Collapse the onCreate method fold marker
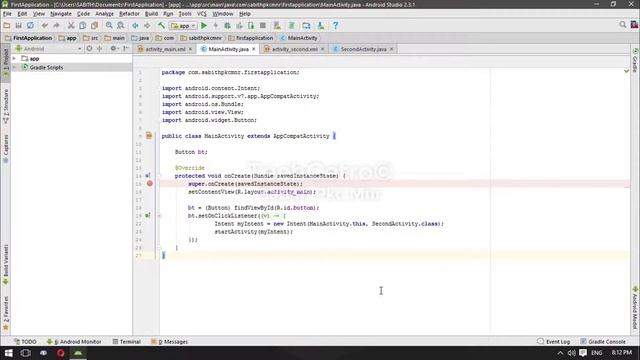The height and width of the screenshot is (360, 640). [160, 176]
